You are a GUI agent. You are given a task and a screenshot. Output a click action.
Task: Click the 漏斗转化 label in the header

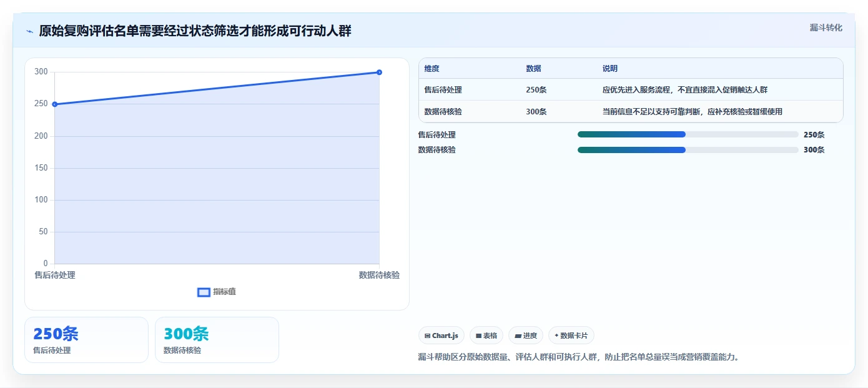pyautogui.click(x=826, y=27)
